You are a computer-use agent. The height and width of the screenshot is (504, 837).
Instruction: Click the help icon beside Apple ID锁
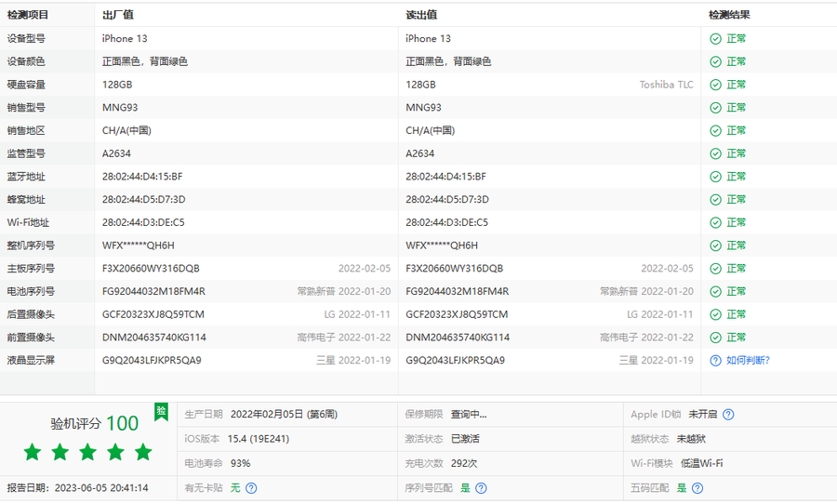coord(728,415)
